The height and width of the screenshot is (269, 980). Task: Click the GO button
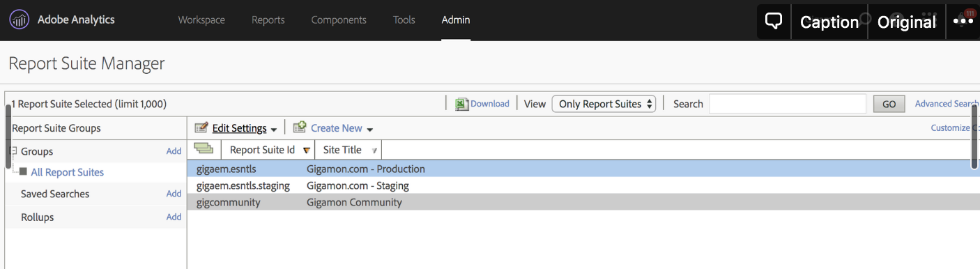(889, 104)
